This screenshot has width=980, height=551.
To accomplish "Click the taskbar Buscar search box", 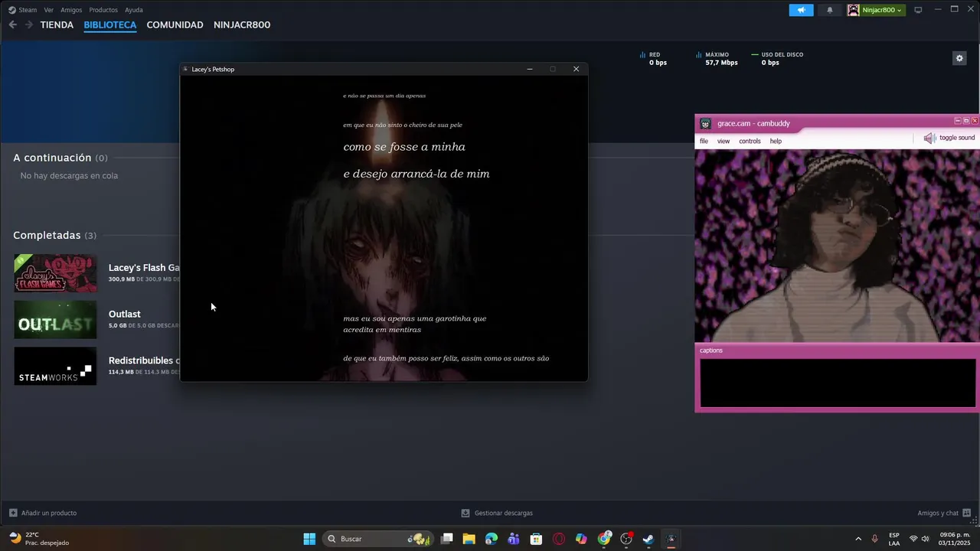I will 379,539.
